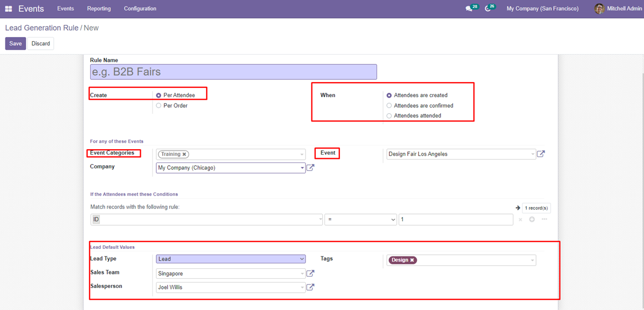This screenshot has height=310, width=644.
Task: Choose Attendees attended radio button
Action: pos(389,116)
